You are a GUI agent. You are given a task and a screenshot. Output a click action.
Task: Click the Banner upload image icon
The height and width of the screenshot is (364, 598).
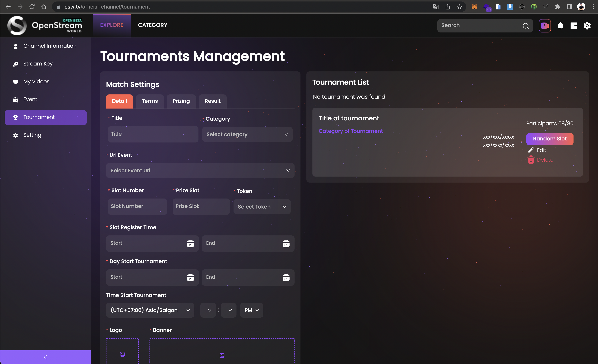tap(222, 355)
